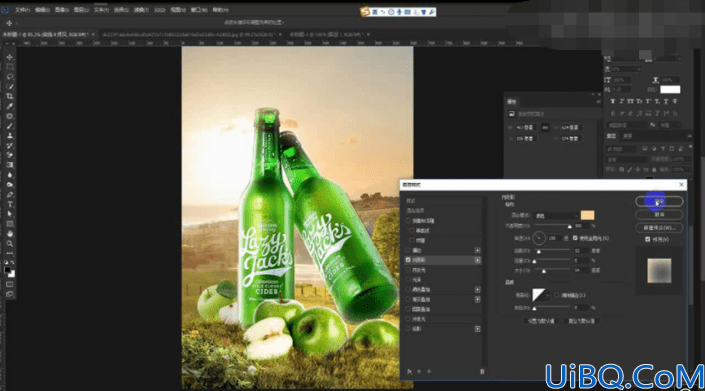Apply Faux Bold in Character panel
The image size is (705, 391).
pyautogui.click(x=612, y=101)
